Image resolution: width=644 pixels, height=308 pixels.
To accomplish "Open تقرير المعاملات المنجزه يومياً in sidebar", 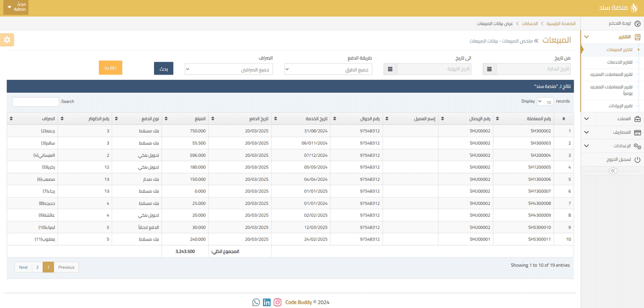I will coord(611,90).
